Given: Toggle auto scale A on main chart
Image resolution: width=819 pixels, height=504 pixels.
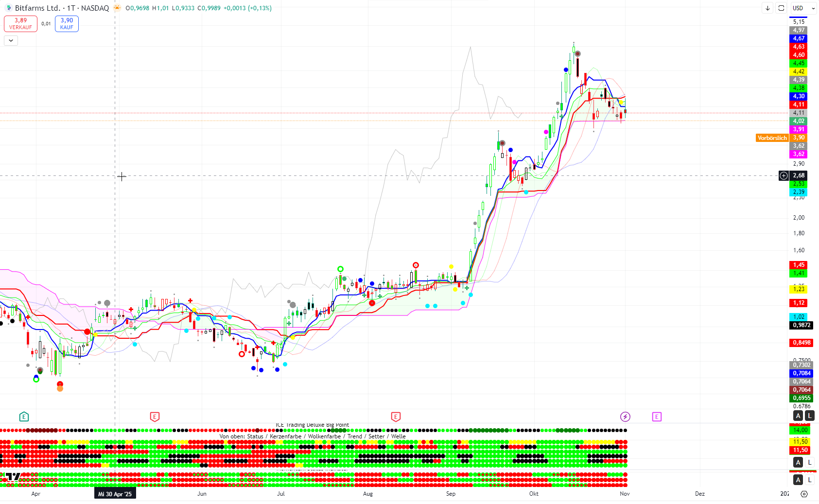Looking at the screenshot, I should 798,416.
